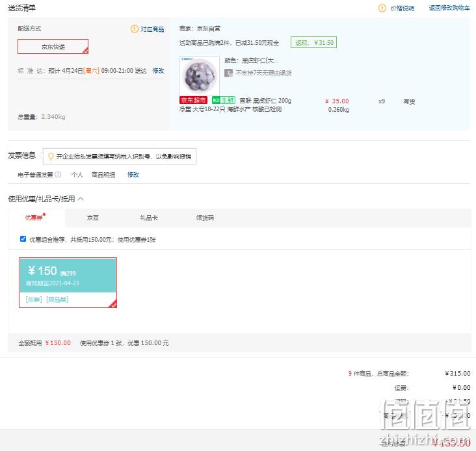Click the 对应商品 info icon
The image size is (476, 451).
134,29
